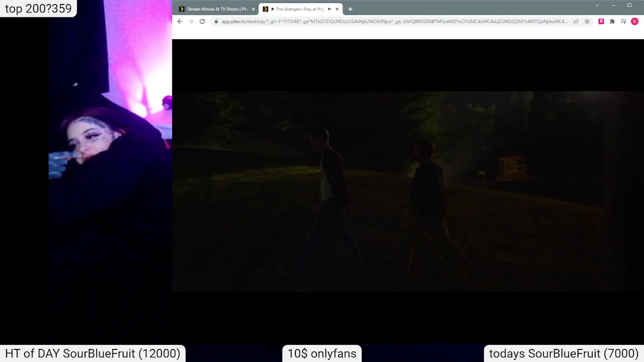Reload the Plex page

pyautogui.click(x=202, y=21)
